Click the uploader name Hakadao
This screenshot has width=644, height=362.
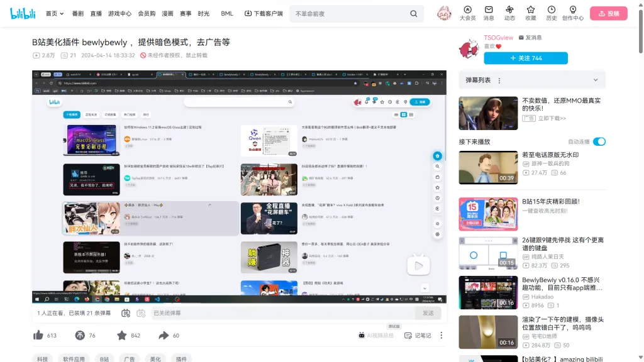pos(542,297)
